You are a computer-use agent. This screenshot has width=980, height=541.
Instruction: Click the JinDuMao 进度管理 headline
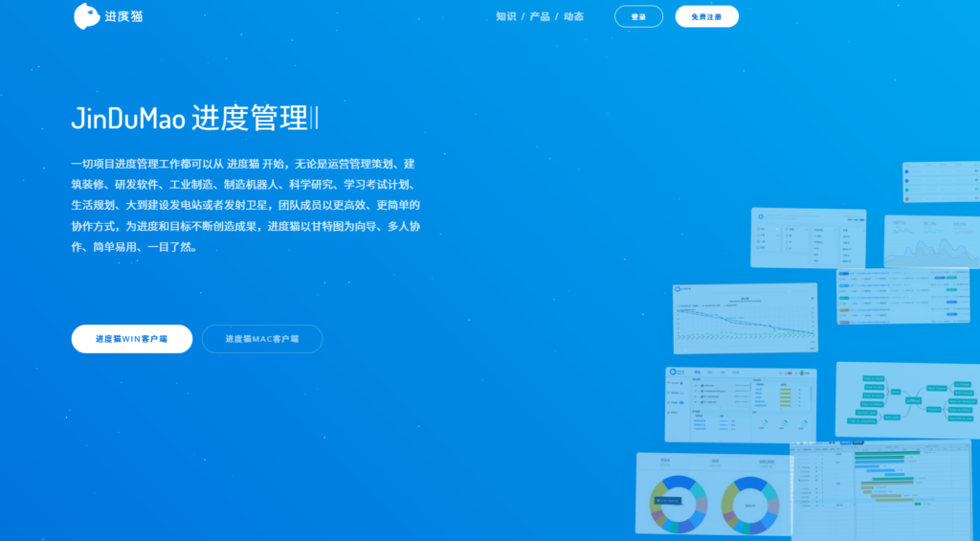click(190, 118)
